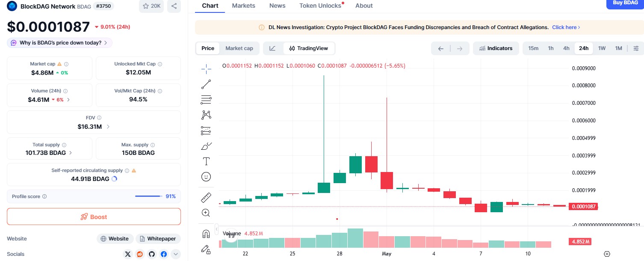Image resolution: width=644 pixels, height=261 pixels.
Task: Set chart interval to 24h
Action: [584, 48]
